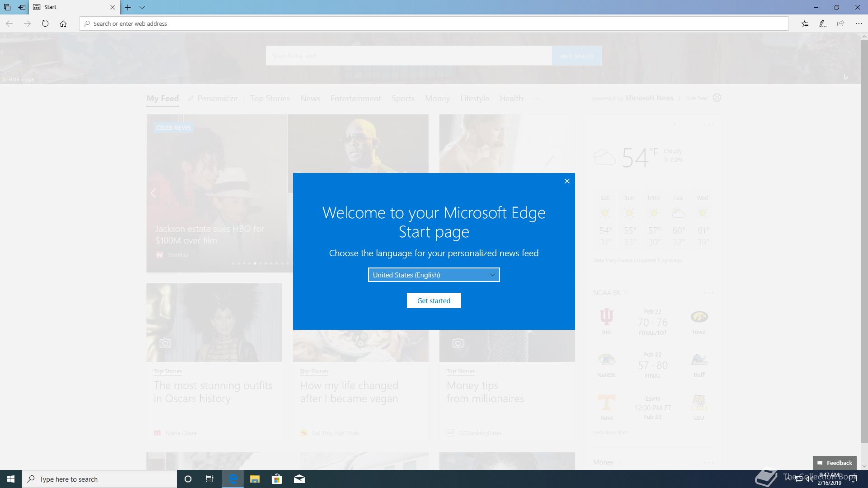The image size is (868, 488).
Task: Show tab previews chevron
Action: (142, 7)
